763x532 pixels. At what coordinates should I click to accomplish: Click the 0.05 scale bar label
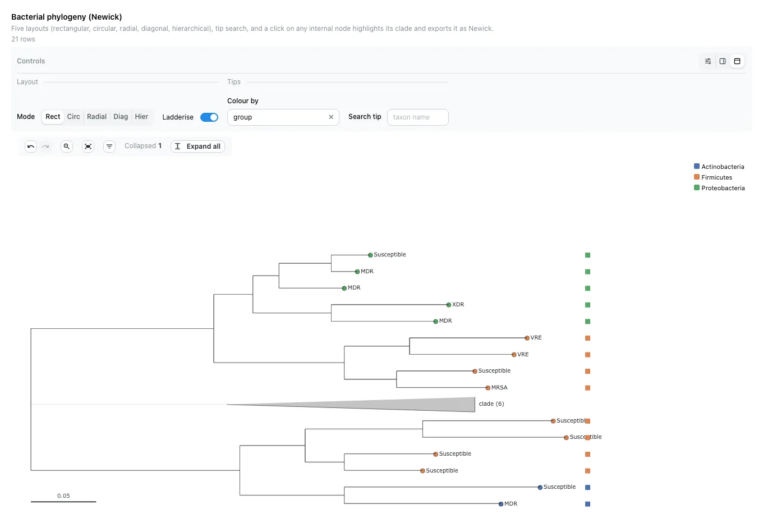click(x=63, y=496)
